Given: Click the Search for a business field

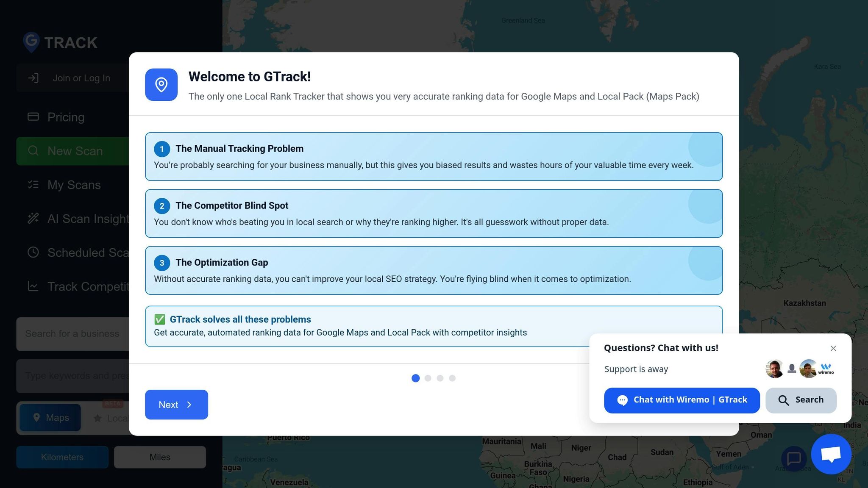Looking at the screenshot, I should [x=72, y=334].
